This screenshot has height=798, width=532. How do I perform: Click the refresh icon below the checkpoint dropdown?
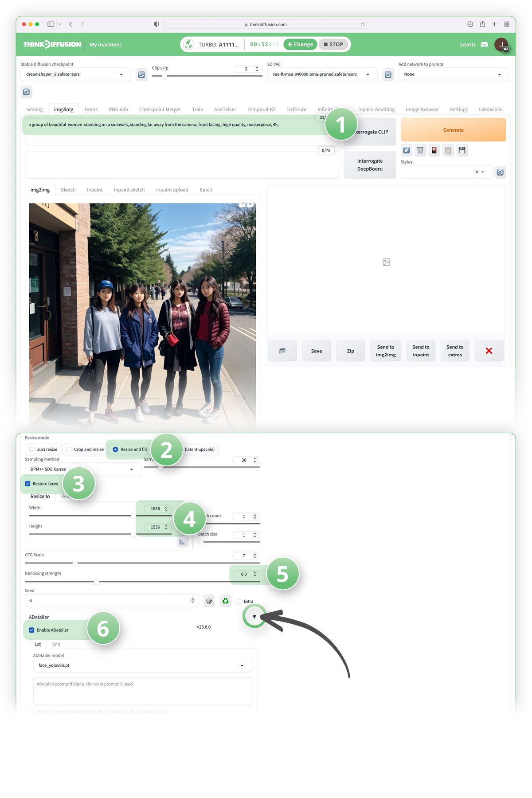point(27,92)
